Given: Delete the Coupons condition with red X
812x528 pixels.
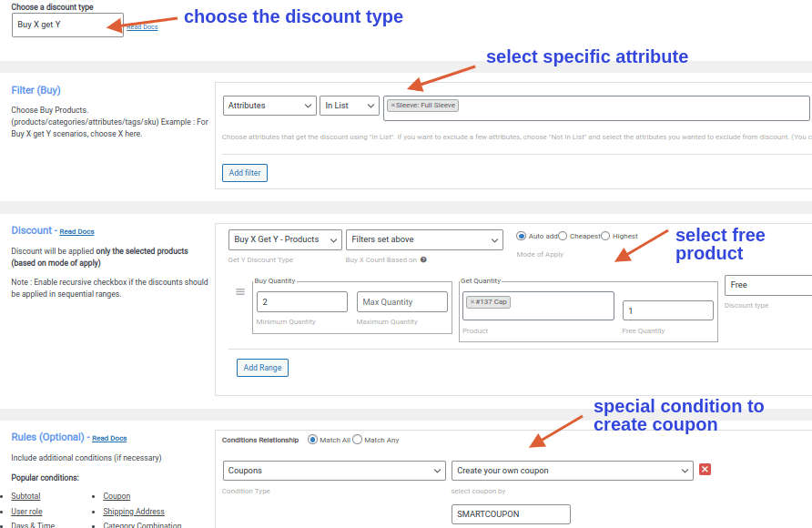Looking at the screenshot, I should coord(705,470).
